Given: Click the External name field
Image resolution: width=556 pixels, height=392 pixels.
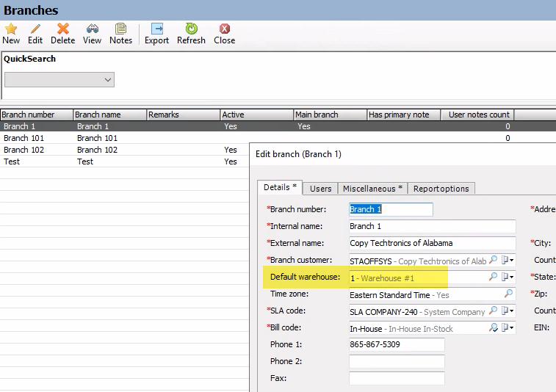Looking at the screenshot, I should pyautogui.click(x=433, y=243).
